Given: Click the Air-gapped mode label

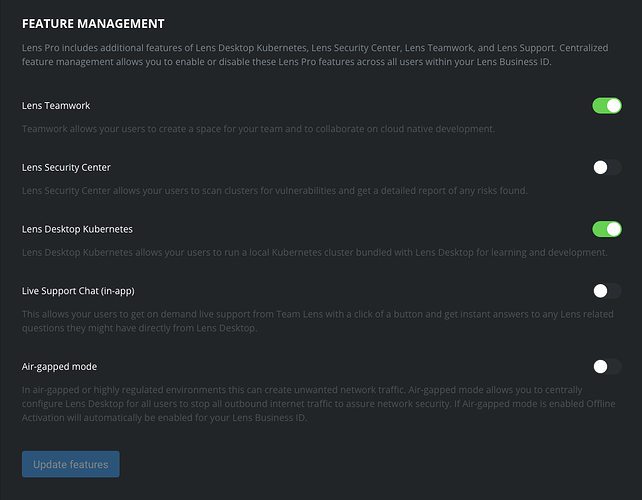Looking at the screenshot, I should tap(59, 367).
